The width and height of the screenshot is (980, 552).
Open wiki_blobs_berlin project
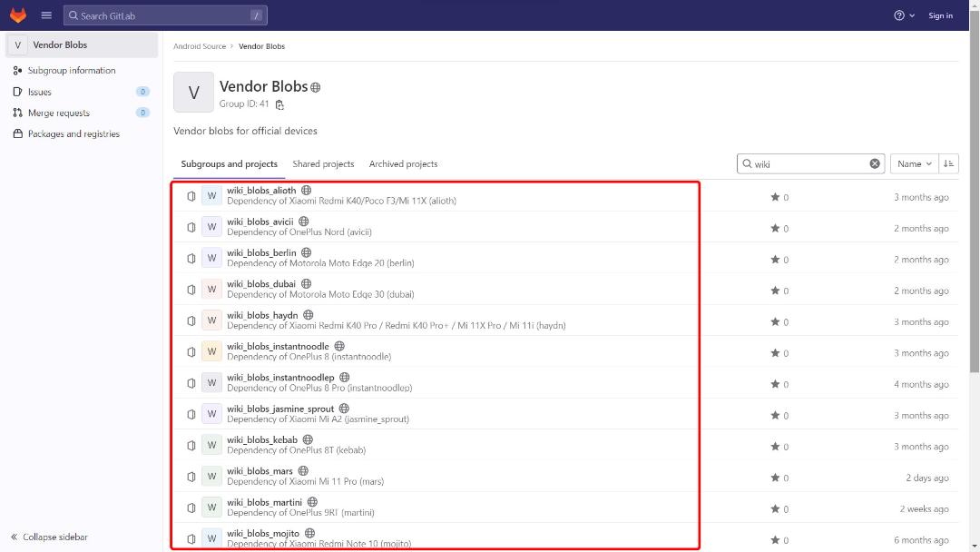[x=261, y=253]
